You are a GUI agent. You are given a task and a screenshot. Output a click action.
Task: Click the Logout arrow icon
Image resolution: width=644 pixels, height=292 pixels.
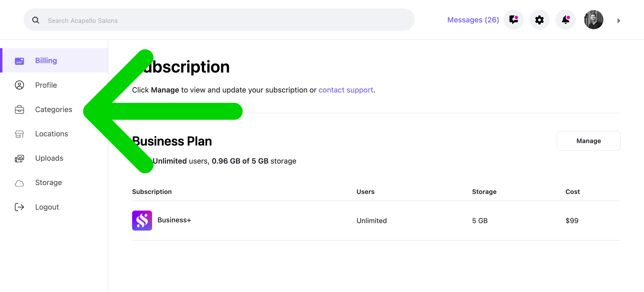pos(19,207)
